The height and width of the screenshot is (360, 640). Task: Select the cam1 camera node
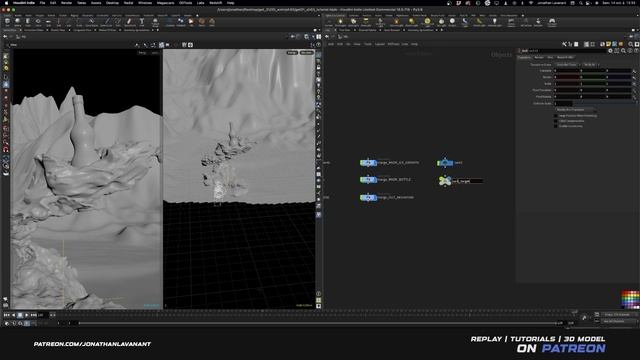click(x=445, y=162)
